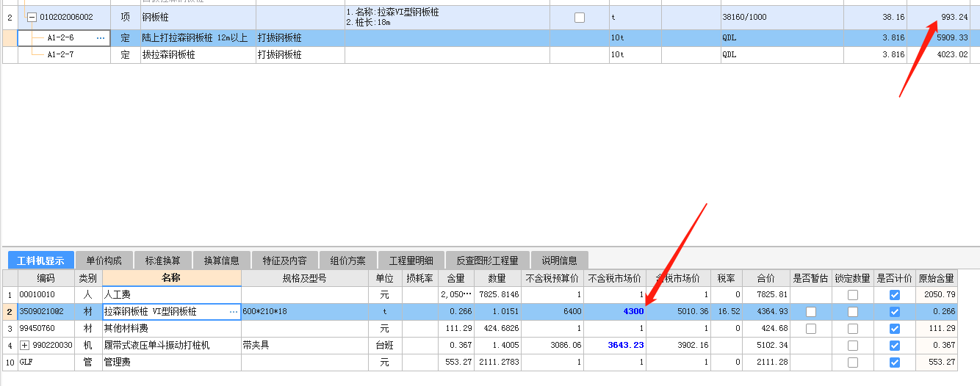
Task: Select the 其他材料费 name cell
Action: [172, 329]
